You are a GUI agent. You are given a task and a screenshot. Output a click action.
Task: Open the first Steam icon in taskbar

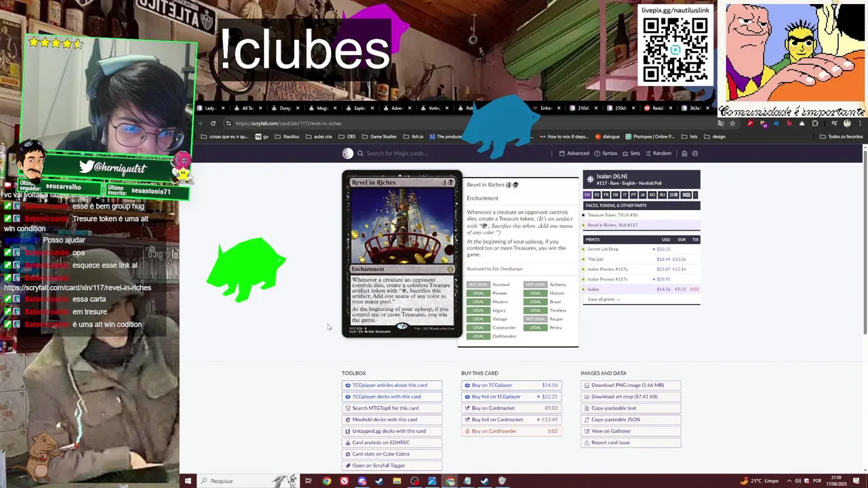380,481
